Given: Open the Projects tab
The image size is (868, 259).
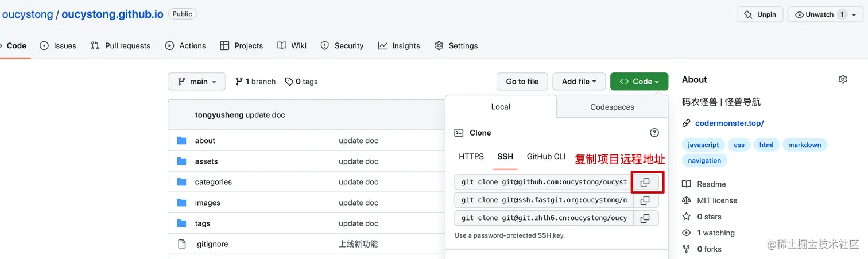Looking at the screenshot, I should (241, 46).
